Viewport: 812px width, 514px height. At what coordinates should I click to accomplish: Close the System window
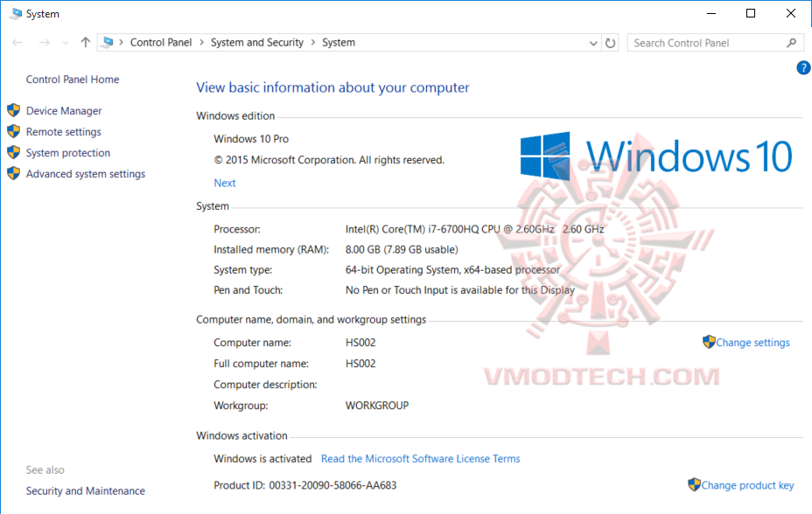pyautogui.click(x=791, y=13)
